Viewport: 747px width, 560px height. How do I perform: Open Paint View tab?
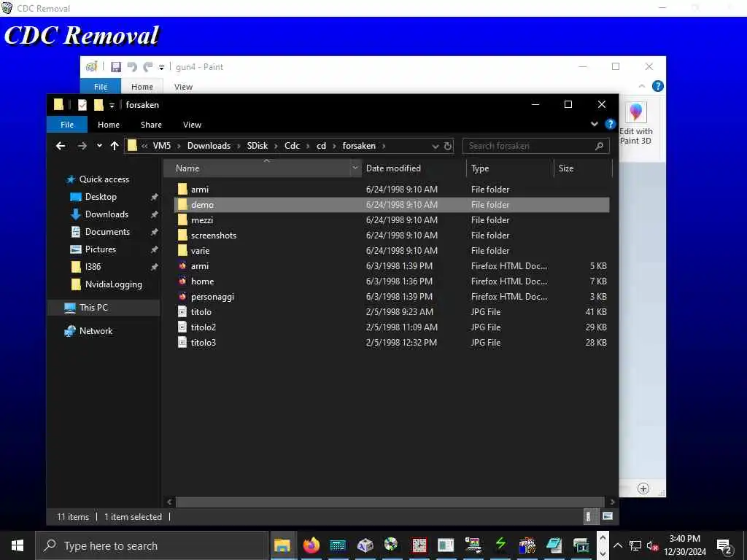[183, 87]
